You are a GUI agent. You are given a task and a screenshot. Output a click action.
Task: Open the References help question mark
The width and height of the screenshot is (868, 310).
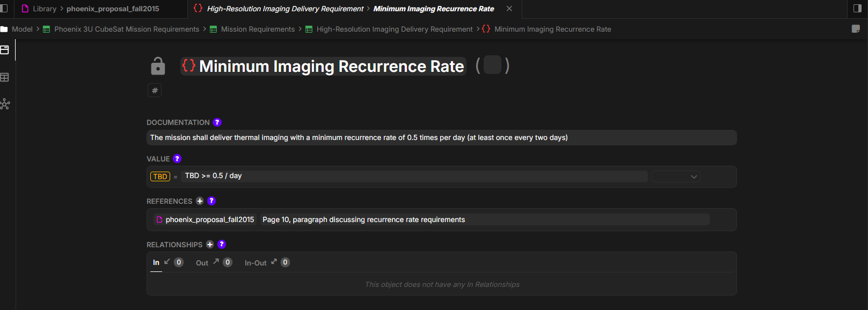point(211,201)
